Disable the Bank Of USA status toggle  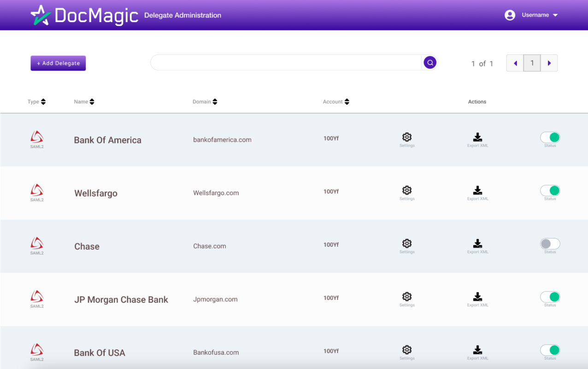pyautogui.click(x=550, y=350)
